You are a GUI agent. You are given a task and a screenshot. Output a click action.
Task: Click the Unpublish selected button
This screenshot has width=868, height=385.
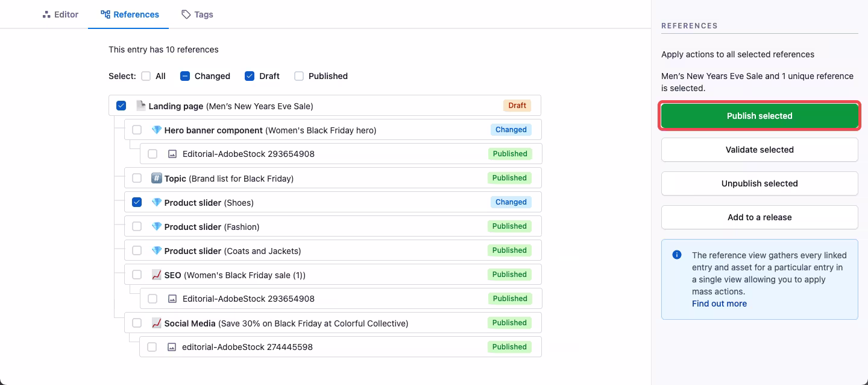tap(759, 183)
